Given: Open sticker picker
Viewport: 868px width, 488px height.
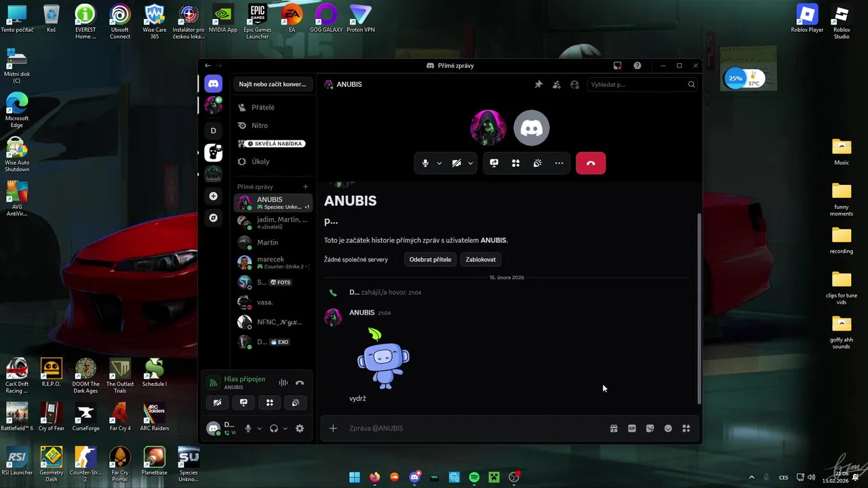Looking at the screenshot, I should pyautogui.click(x=650, y=428).
